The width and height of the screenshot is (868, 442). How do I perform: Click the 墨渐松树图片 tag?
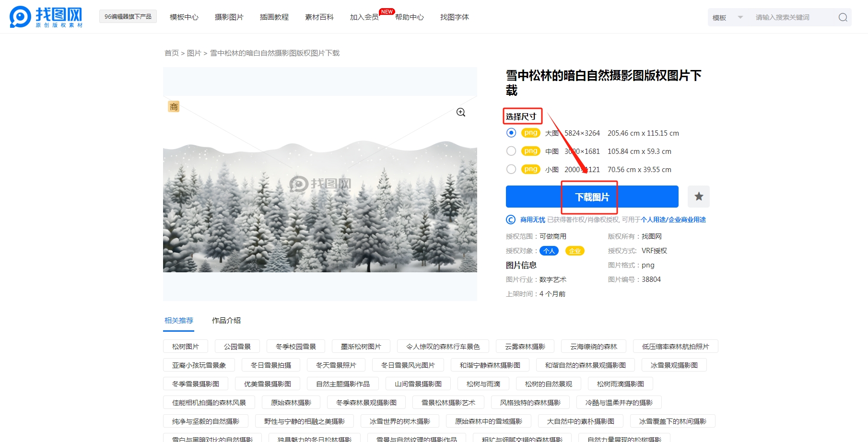(361, 346)
